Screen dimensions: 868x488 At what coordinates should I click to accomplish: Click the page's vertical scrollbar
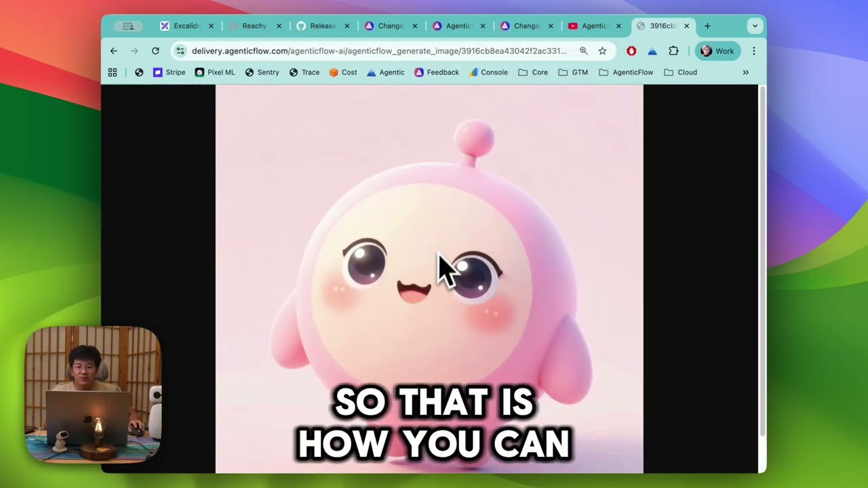point(762,261)
